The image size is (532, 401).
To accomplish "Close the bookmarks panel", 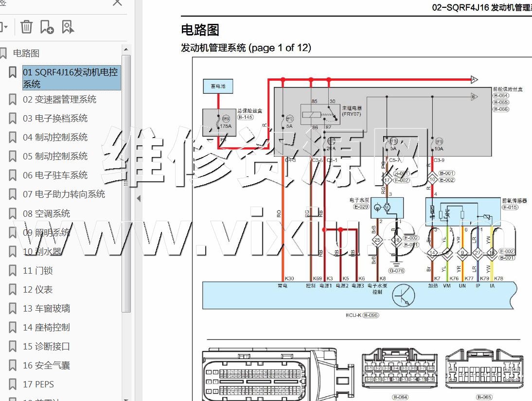I will point(117,3).
